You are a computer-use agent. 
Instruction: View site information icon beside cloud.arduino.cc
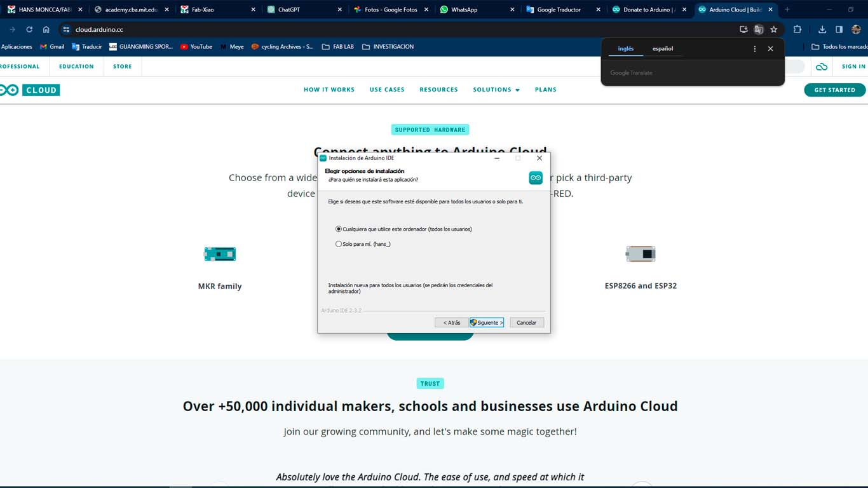tap(66, 29)
